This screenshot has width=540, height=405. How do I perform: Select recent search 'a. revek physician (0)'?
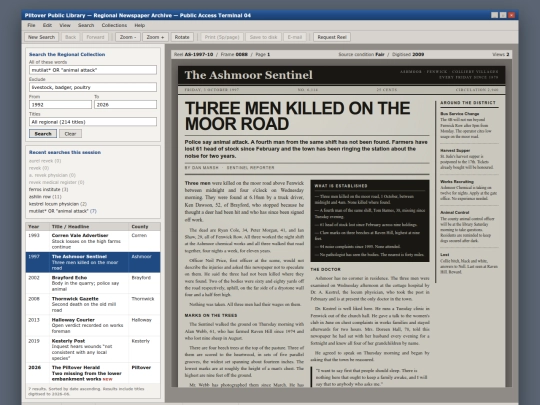(52, 175)
